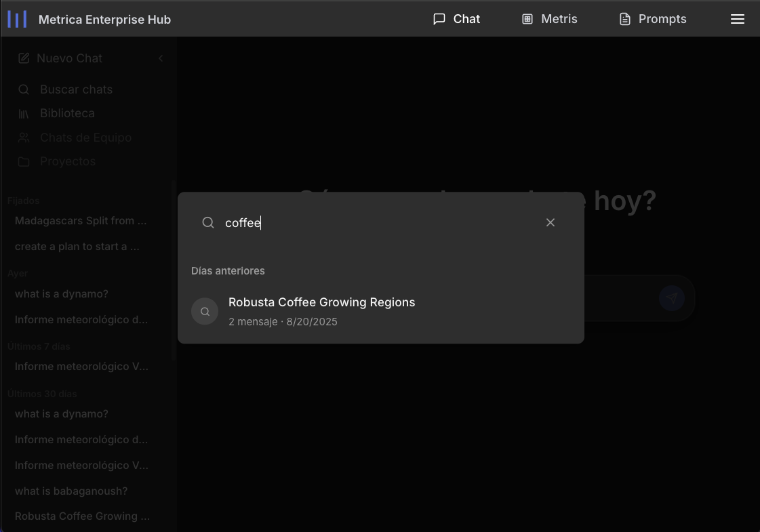Collapse sidebar with the chevron arrow
760x532 pixels.
click(161, 58)
